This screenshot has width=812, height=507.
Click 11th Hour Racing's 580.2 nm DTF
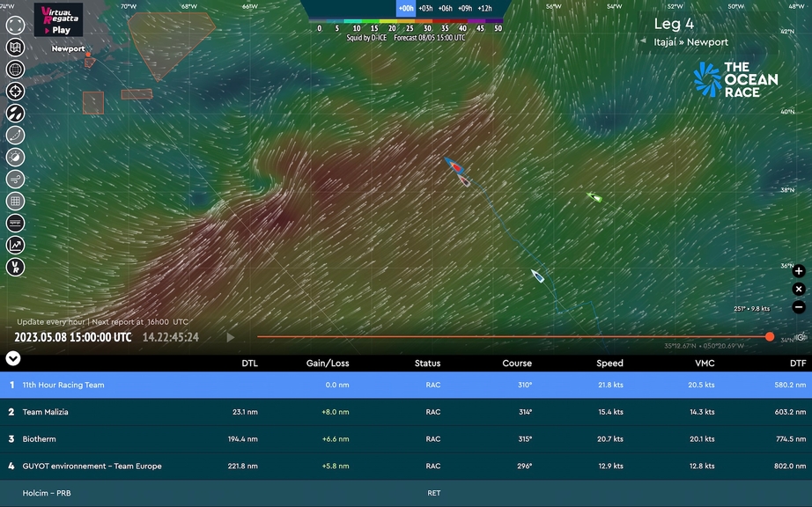pos(790,385)
